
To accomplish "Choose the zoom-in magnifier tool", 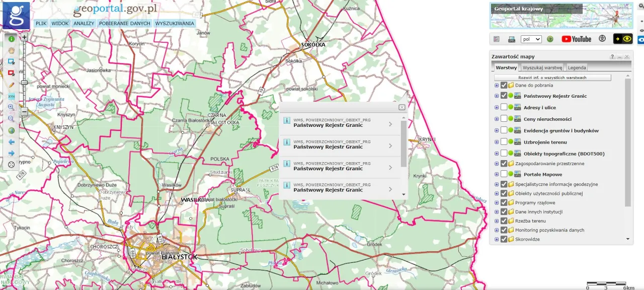I will [x=11, y=107].
